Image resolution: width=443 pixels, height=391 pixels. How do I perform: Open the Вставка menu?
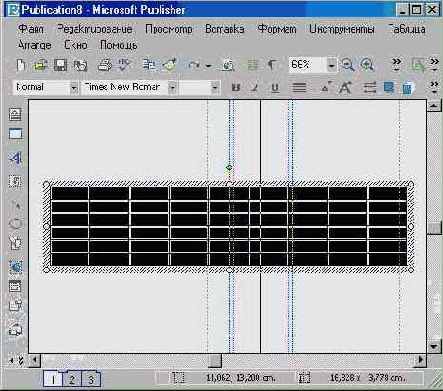[224, 29]
